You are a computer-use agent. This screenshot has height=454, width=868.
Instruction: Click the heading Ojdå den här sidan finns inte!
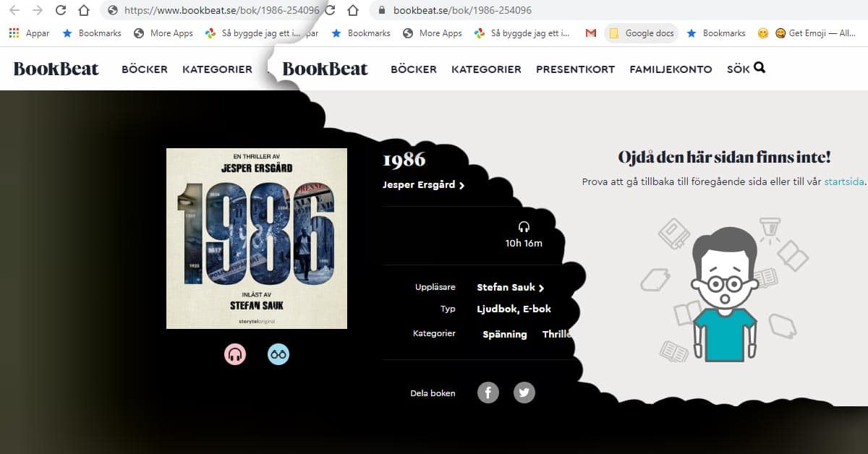pos(724,157)
